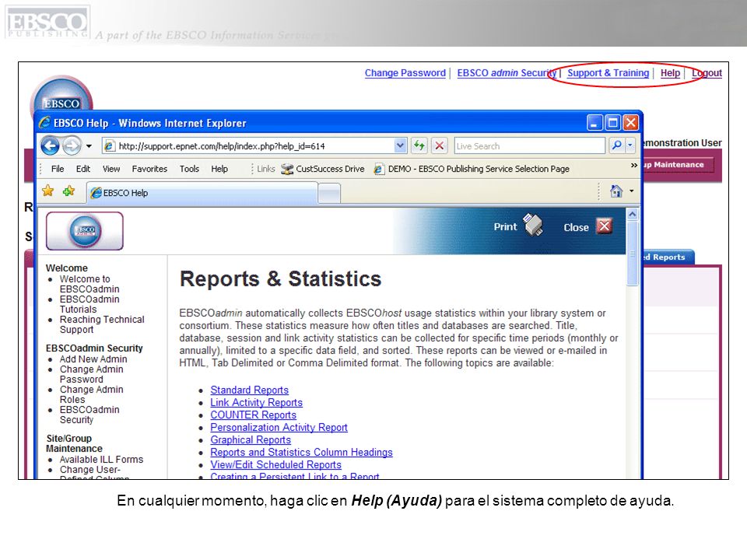This screenshot has height=560, width=747.
Task: Click the EBSCO admin logo in help page
Action: click(x=85, y=231)
